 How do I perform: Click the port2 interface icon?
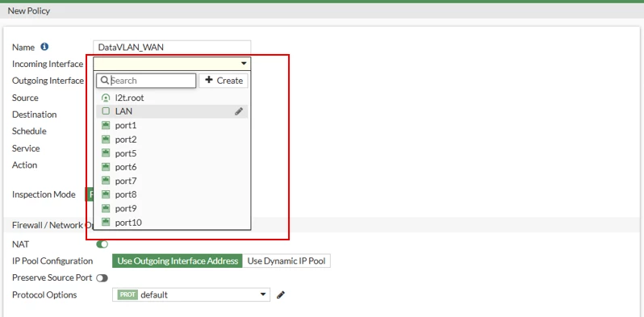click(106, 140)
